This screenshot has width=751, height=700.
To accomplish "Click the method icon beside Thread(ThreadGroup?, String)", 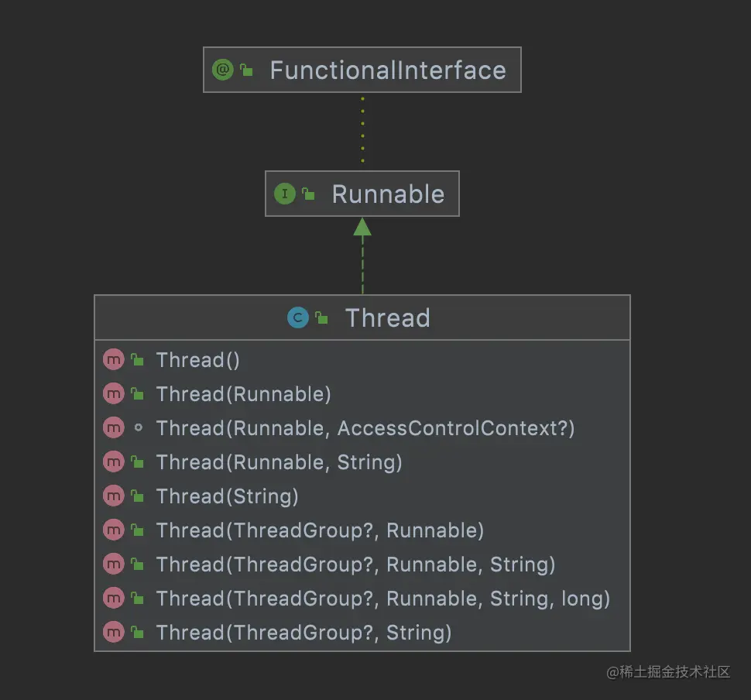I will [x=114, y=633].
